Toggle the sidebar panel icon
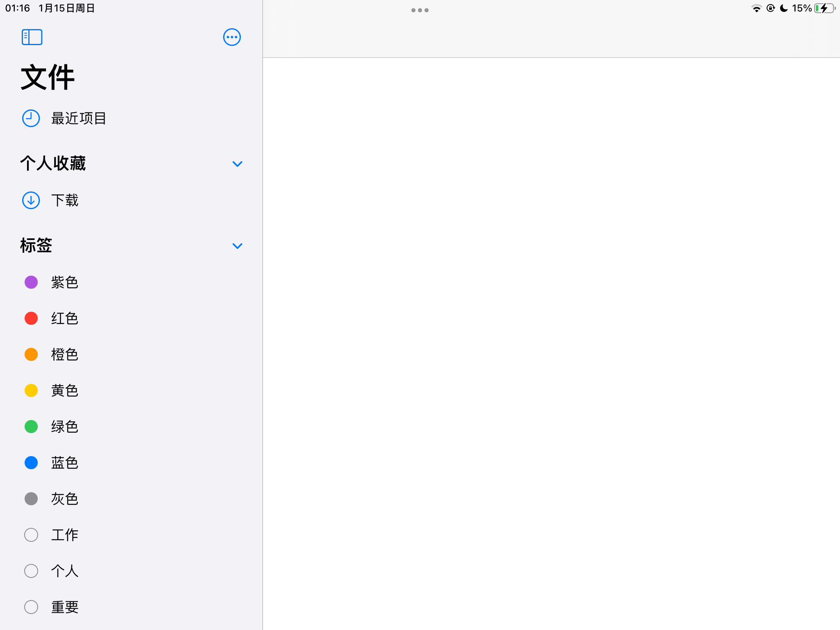 point(32,37)
